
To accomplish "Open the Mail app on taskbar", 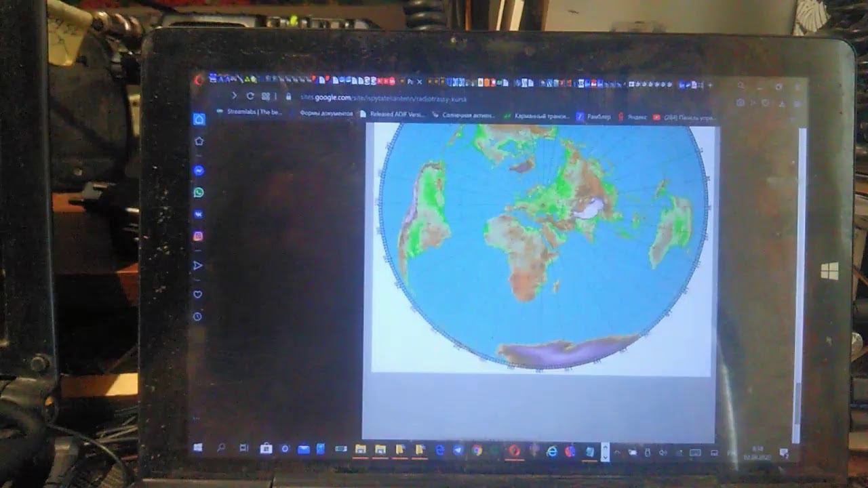I will (303, 449).
